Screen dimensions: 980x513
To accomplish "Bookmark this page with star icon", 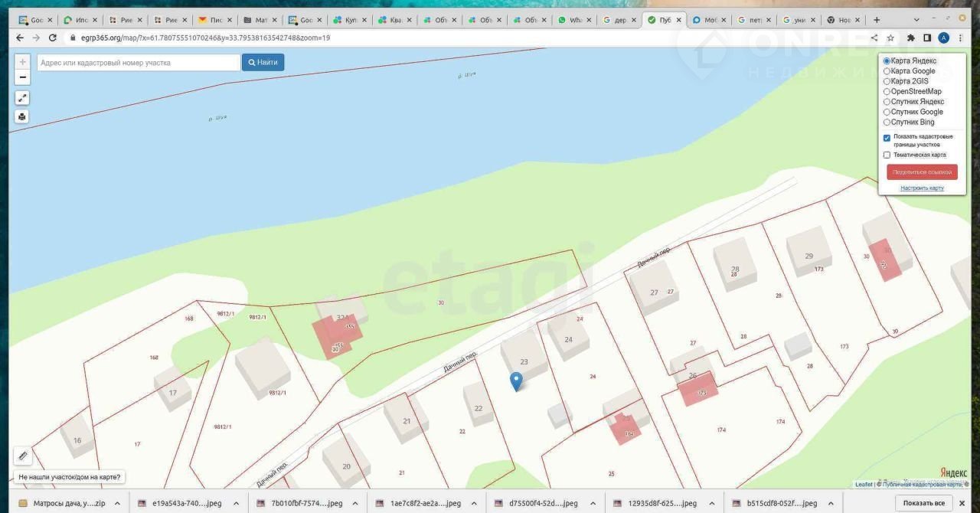I will pyautogui.click(x=890, y=38).
